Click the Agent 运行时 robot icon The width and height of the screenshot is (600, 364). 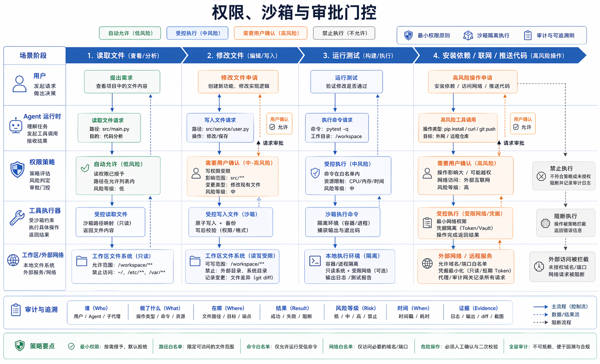point(16,126)
